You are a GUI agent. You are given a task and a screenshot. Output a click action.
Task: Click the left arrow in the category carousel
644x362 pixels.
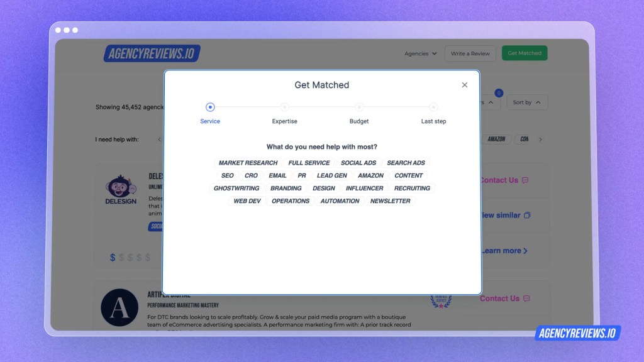pyautogui.click(x=159, y=139)
